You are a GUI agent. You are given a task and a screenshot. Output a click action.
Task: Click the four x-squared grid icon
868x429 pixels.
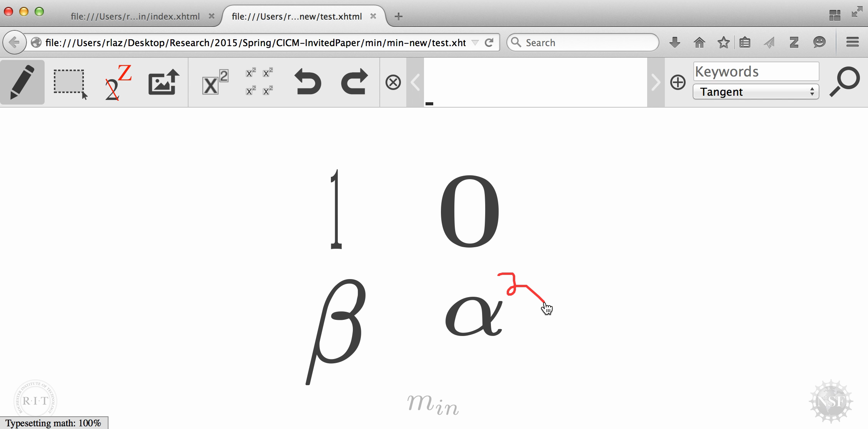pyautogui.click(x=259, y=82)
